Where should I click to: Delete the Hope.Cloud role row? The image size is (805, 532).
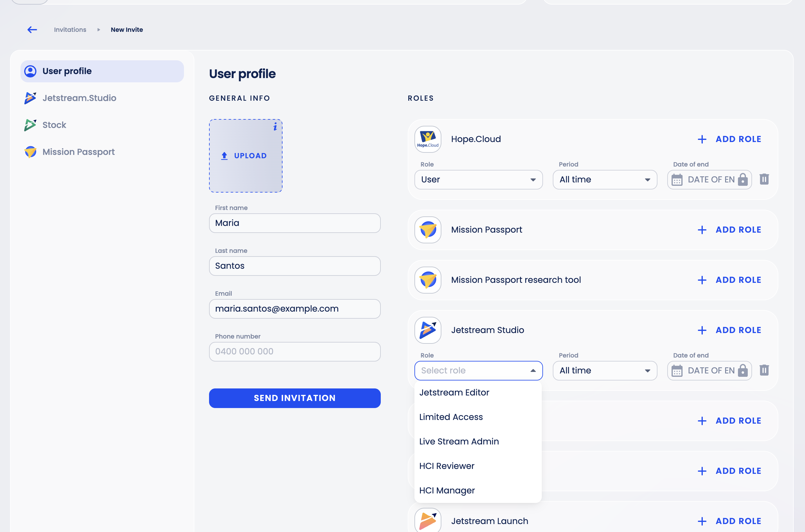pos(764,179)
